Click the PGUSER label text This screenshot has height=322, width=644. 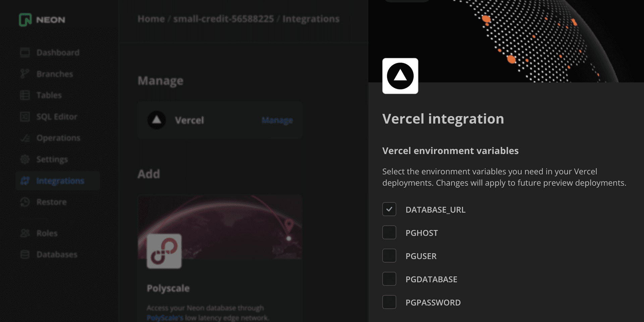pos(421,256)
